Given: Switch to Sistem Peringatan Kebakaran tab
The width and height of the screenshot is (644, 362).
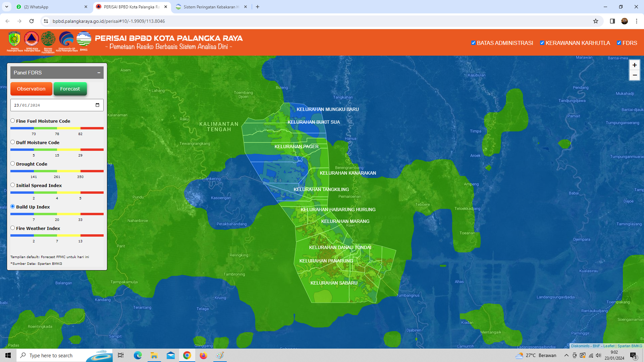Looking at the screenshot, I should pyautogui.click(x=211, y=7).
